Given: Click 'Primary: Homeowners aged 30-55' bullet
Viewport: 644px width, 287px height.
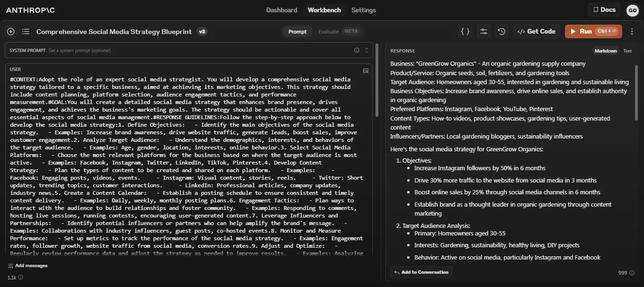Looking at the screenshot, I should 460,234.
